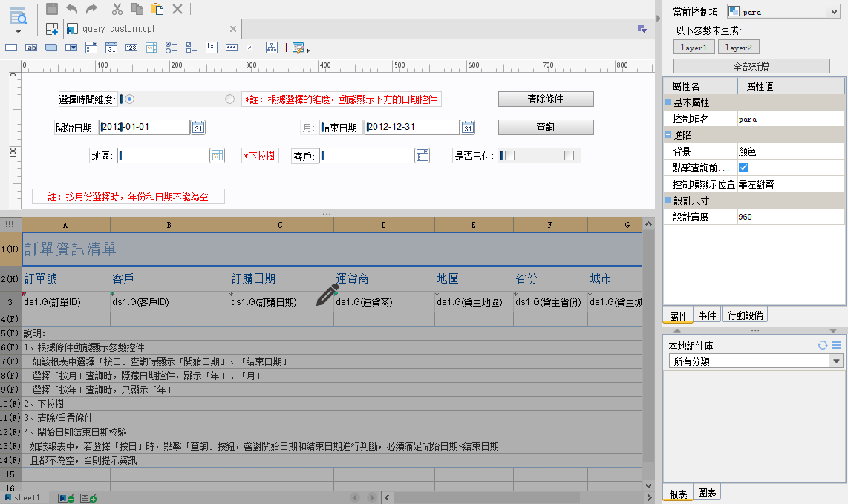Select the text area 'tx' widget icon
Screen dimensions: 848x504
point(212,48)
